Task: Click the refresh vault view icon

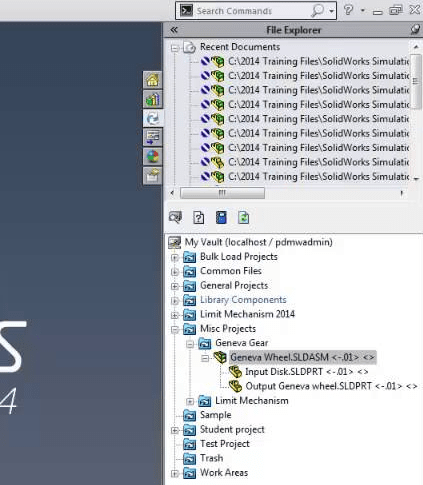Action: 243,218
